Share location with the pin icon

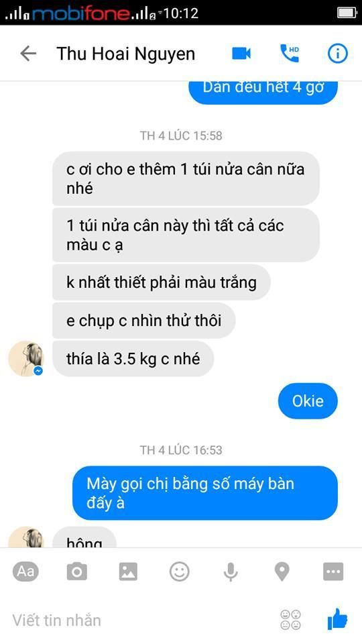[x=282, y=572]
